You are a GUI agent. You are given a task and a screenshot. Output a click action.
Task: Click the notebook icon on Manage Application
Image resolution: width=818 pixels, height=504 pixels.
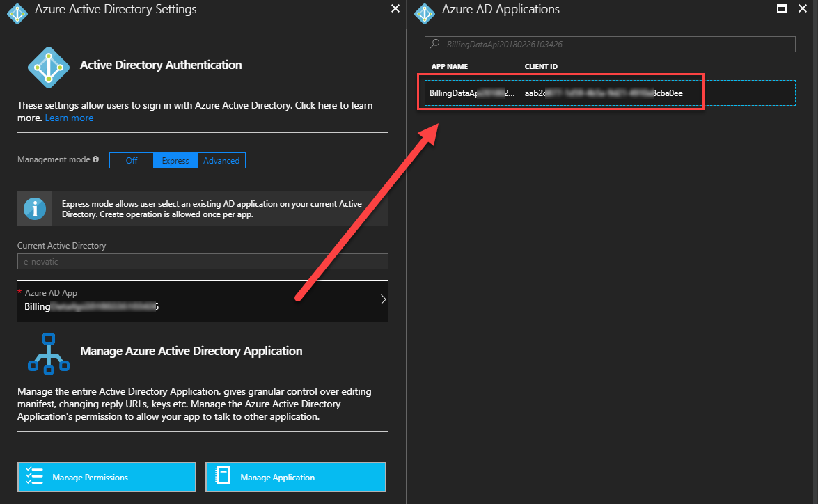(223, 475)
